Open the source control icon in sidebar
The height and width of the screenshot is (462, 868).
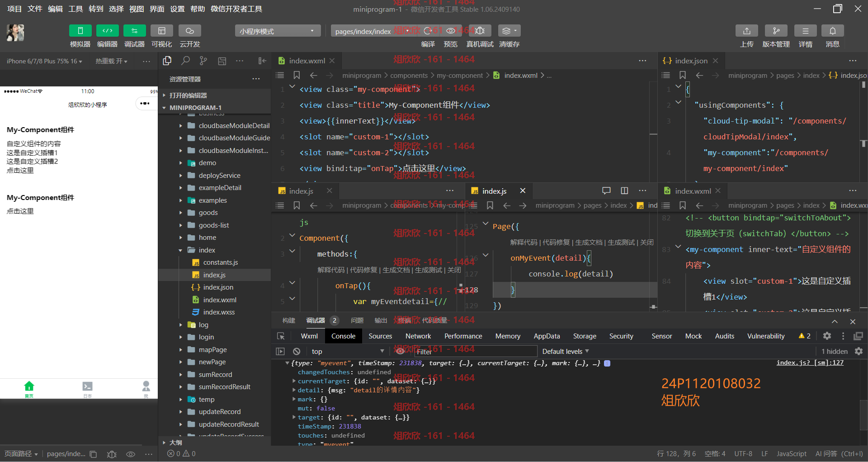point(203,61)
